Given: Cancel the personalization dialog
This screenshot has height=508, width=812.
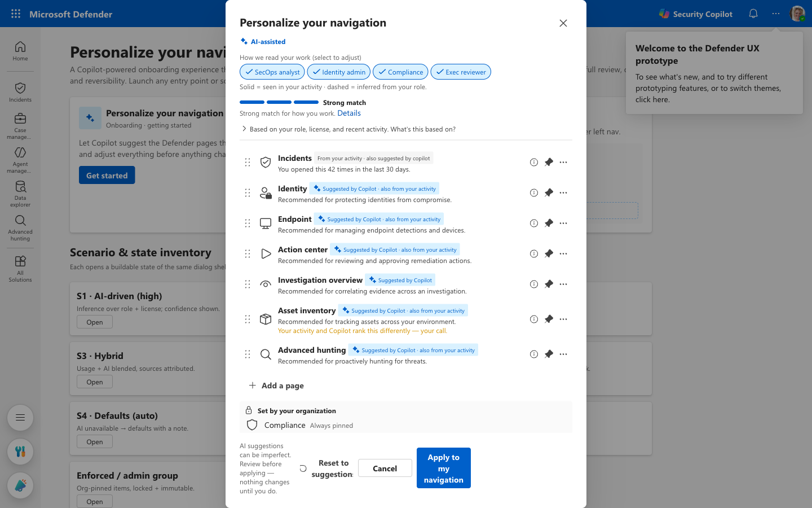Looking at the screenshot, I should pyautogui.click(x=385, y=468).
